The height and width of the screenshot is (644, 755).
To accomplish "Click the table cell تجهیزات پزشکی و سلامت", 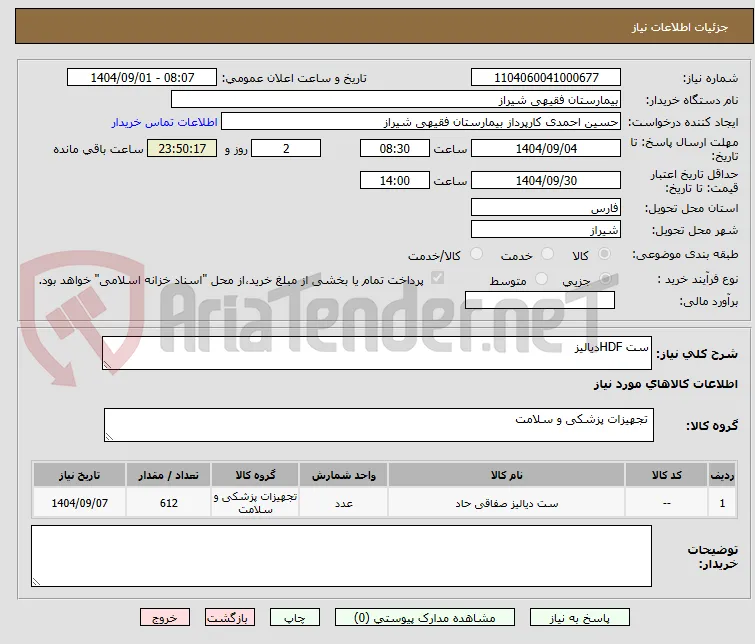I will tap(255, 503).
